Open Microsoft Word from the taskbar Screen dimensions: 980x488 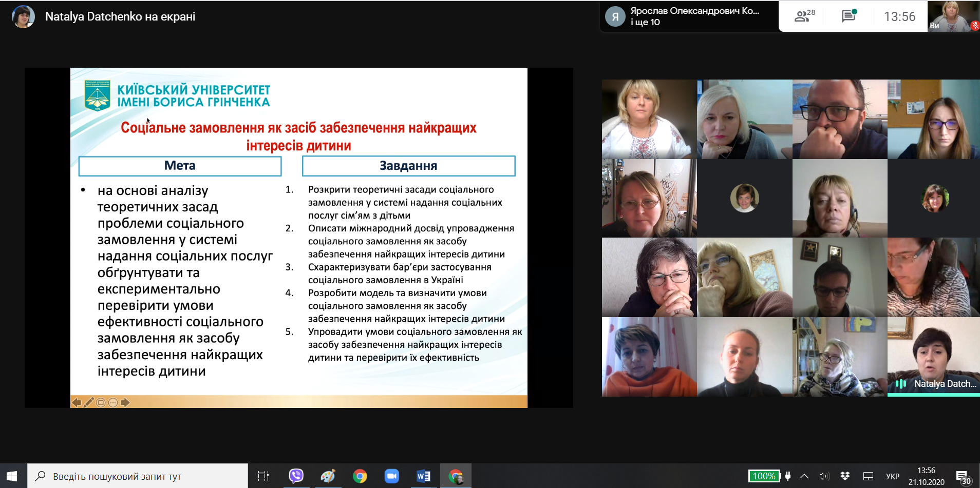pos(423,476)
